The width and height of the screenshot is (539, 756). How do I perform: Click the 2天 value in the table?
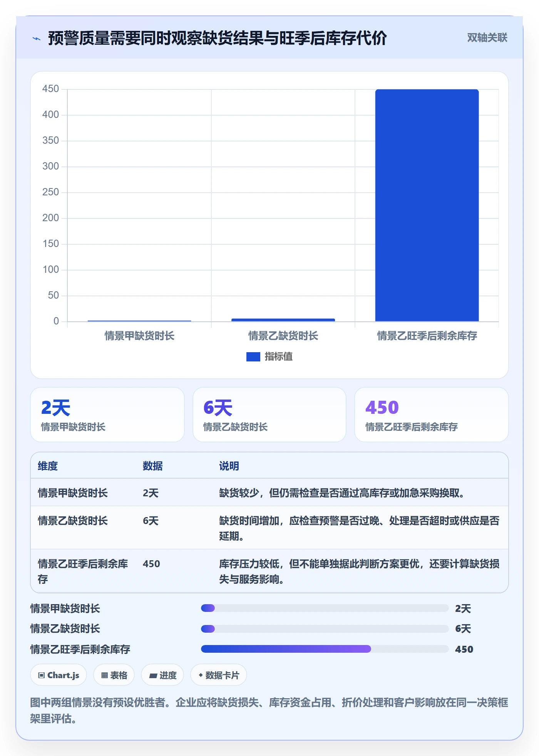point(151,493)
